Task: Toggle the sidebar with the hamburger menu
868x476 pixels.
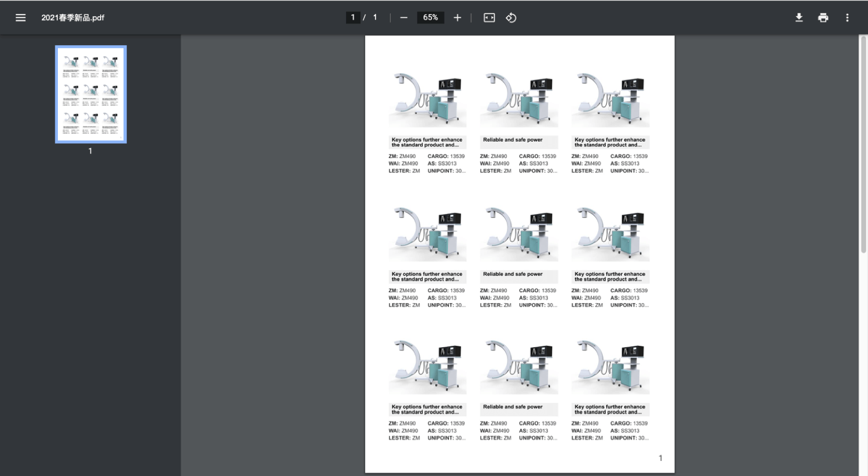Action: 20,17
